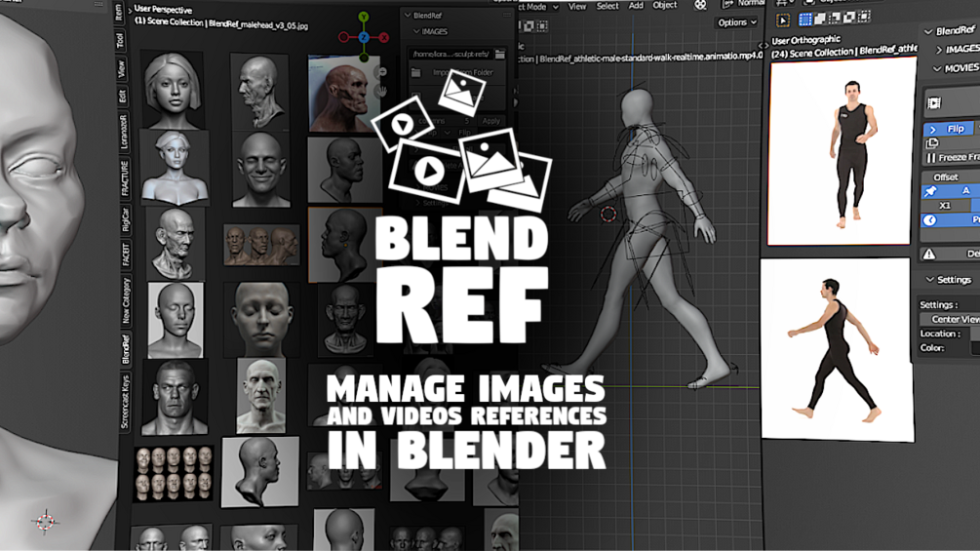Click the viewport pan hand icon
The width and height of the screenshot is (980, 551).
click(x=381, y=92)
